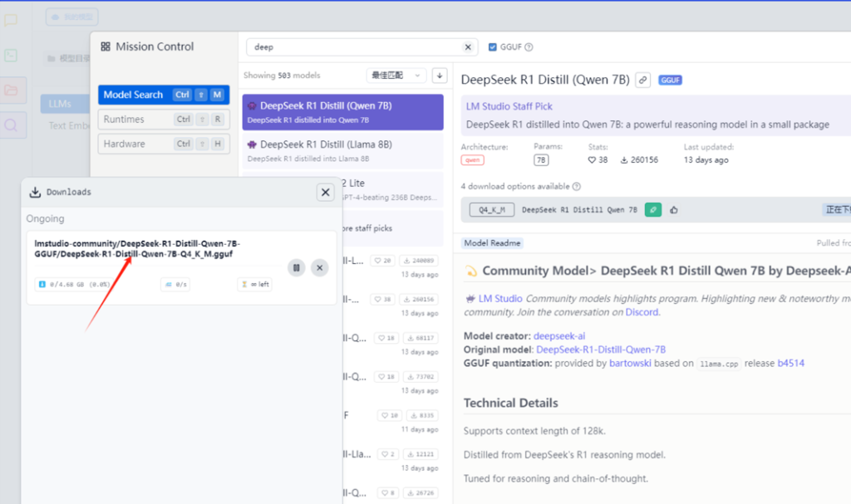This screenshot has height=504, width=851.
Task: Click the likes count 38 in stats
Action: click(598, 160)
